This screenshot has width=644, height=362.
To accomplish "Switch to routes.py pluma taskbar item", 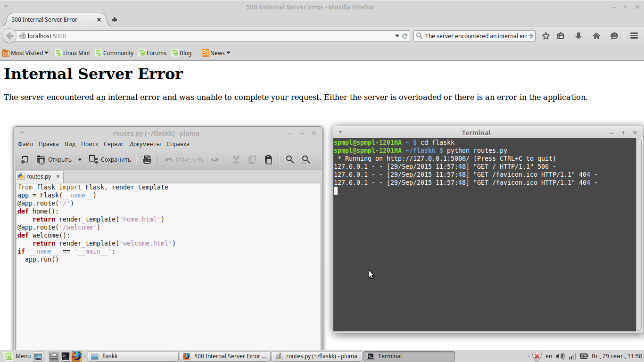I will pos(318,356).
